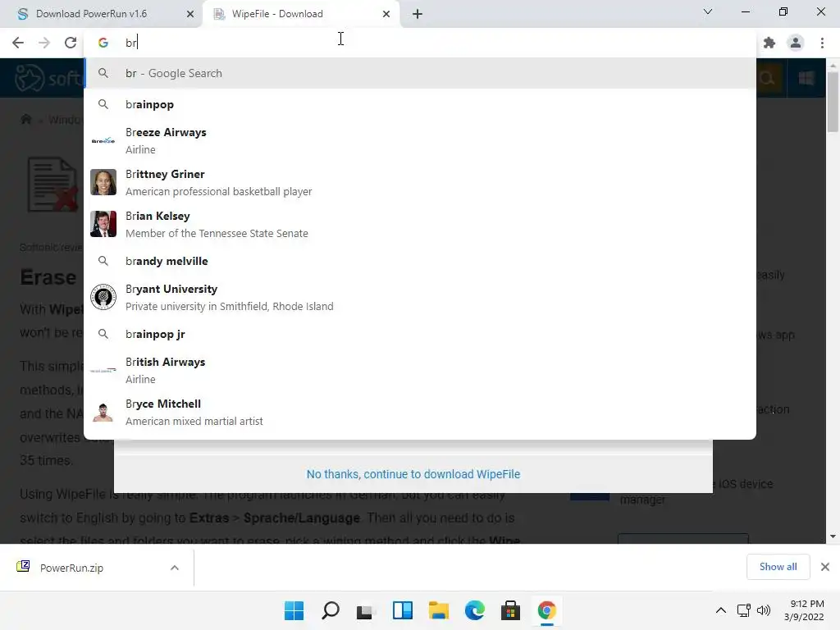Open Microsoft Store on taskbar

coord(510,610)
